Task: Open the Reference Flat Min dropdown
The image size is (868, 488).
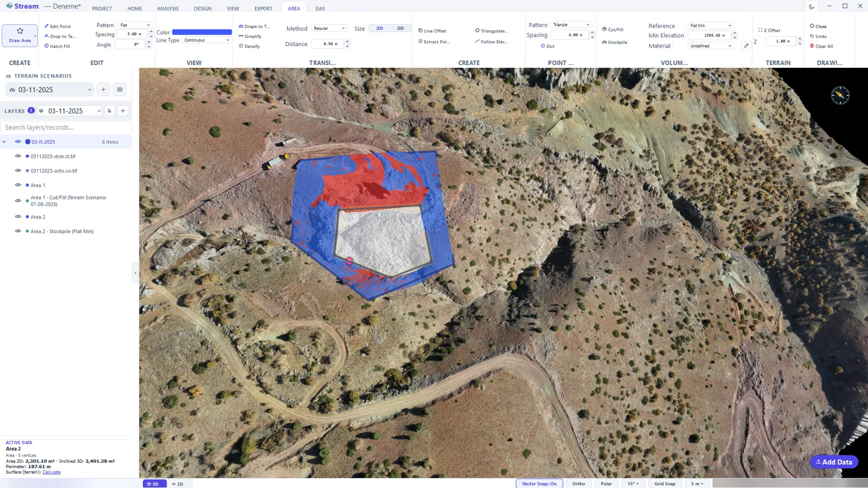Action: (711, 25)
